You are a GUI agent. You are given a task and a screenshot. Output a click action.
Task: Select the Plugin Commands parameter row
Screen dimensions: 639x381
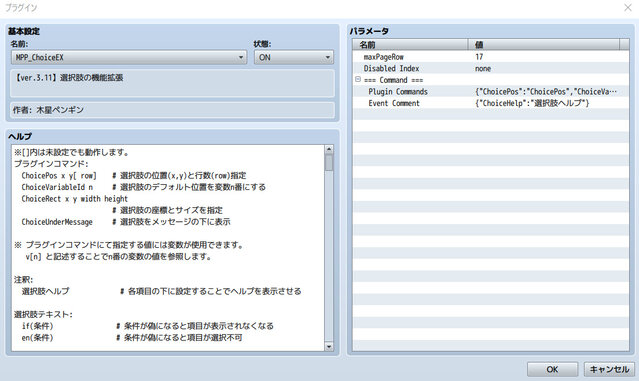coord(491,92)
